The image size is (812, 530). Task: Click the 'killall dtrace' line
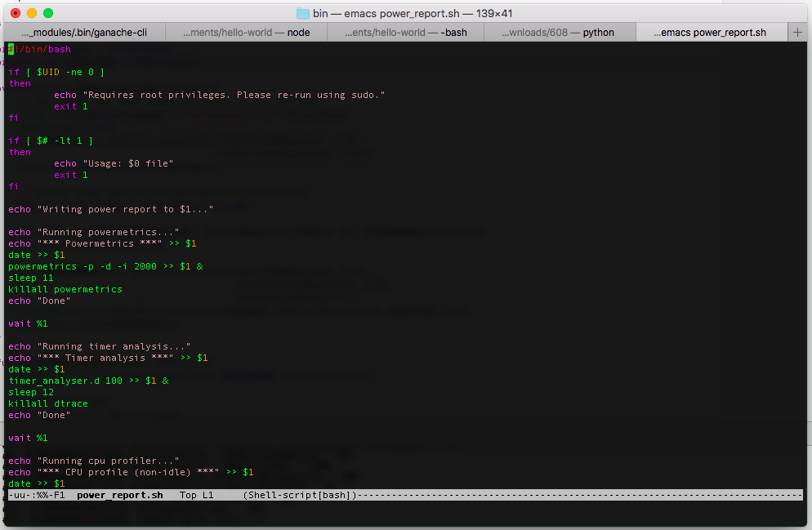click(x=48, y=403)
